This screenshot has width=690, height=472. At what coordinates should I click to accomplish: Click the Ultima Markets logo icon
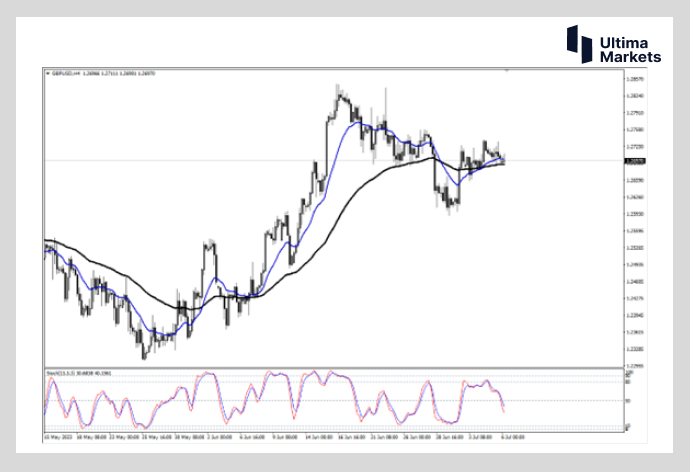click(x=579, y=44)
